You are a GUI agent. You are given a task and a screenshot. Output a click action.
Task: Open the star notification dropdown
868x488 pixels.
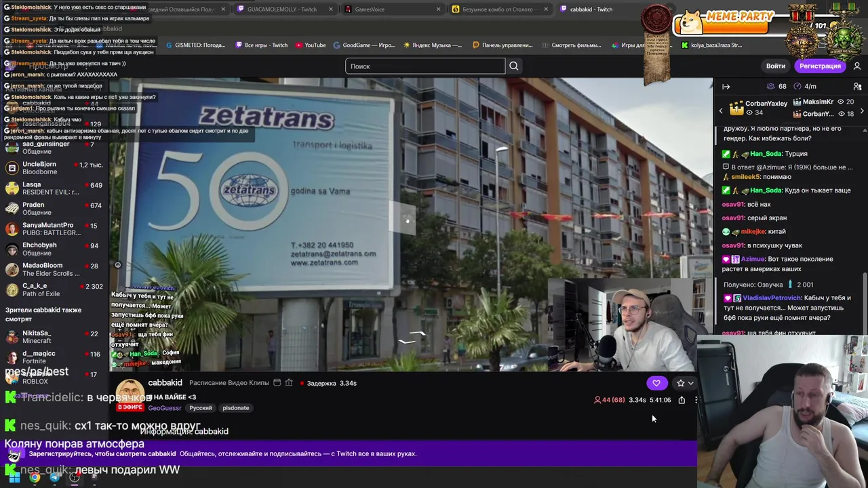(x=684, y=384)
